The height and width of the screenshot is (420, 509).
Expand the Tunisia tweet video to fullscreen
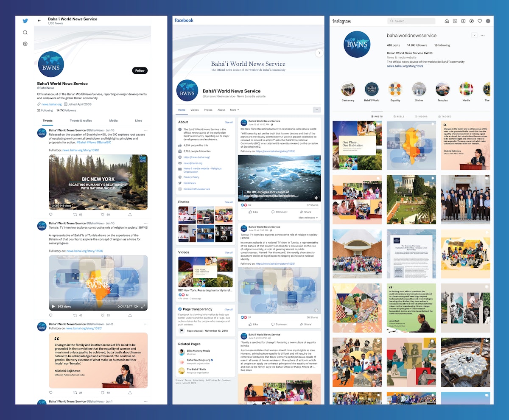pos(143,306)
